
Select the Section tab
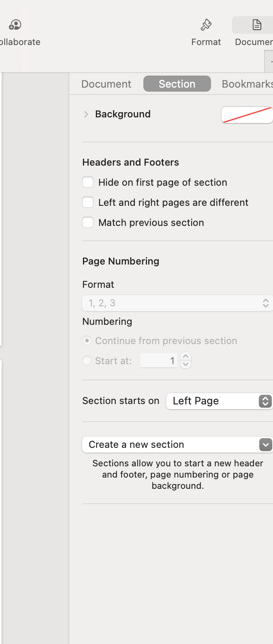[177, 84]
